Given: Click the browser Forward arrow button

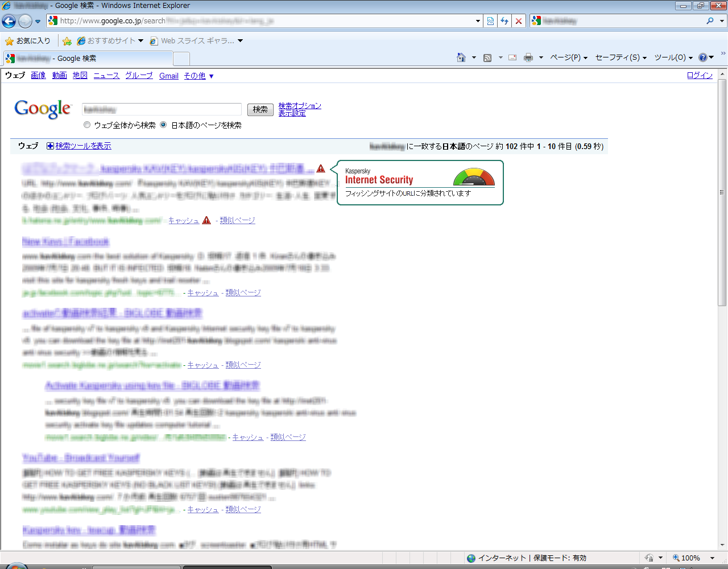Looking at the screenshot, I should click(x=25, y=22).
